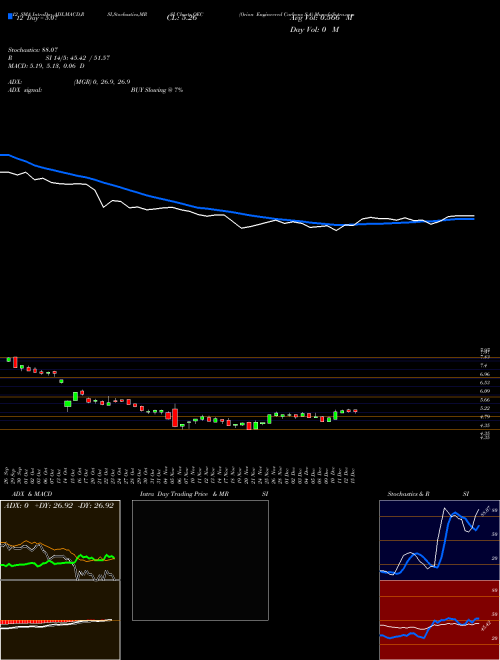The height and width of the screenshot is (660, 500).
Task: Click the ADX lines chart panel
Action: [60, 540]
